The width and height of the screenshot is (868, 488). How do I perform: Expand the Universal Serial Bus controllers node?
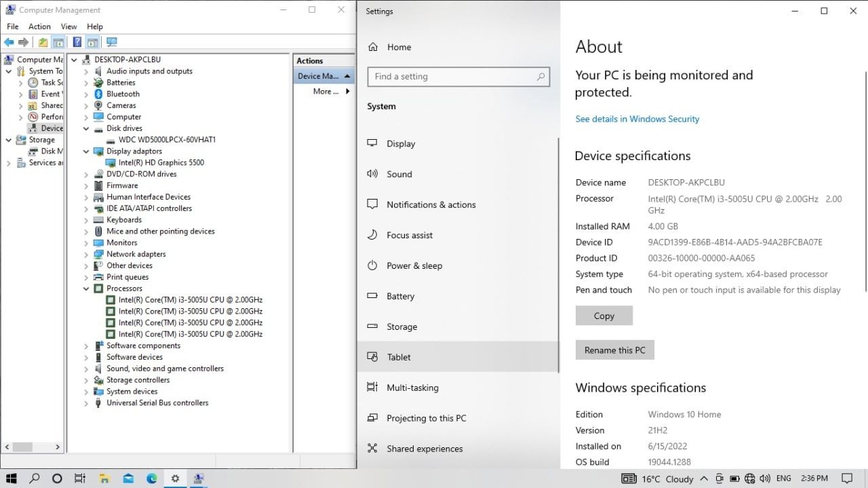[86, 403]
